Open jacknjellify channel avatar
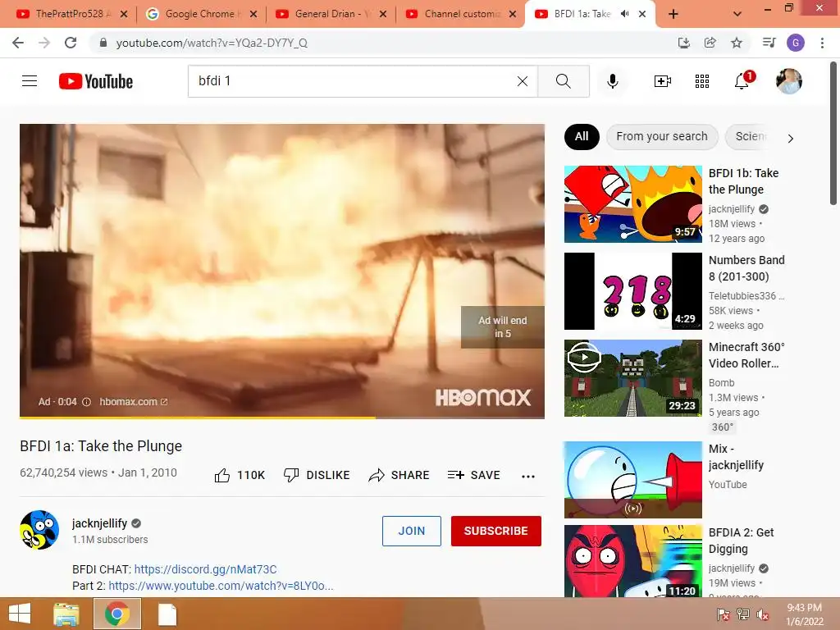 (x=39, y=530)
